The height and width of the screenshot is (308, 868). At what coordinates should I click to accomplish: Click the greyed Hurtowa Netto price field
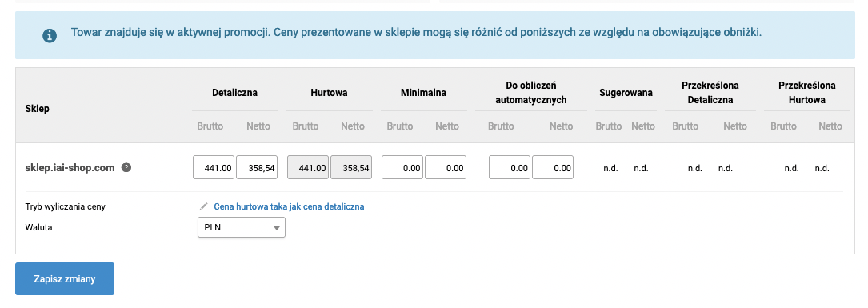(351, 167)
